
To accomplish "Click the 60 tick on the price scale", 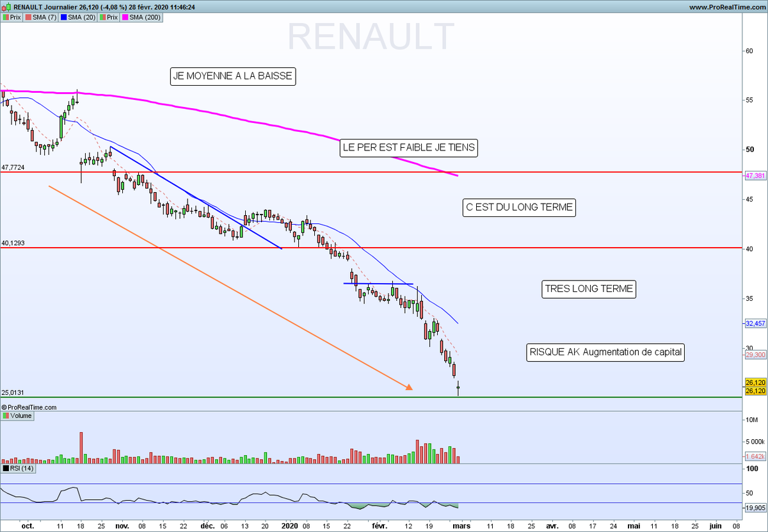I will pos(749,51).
